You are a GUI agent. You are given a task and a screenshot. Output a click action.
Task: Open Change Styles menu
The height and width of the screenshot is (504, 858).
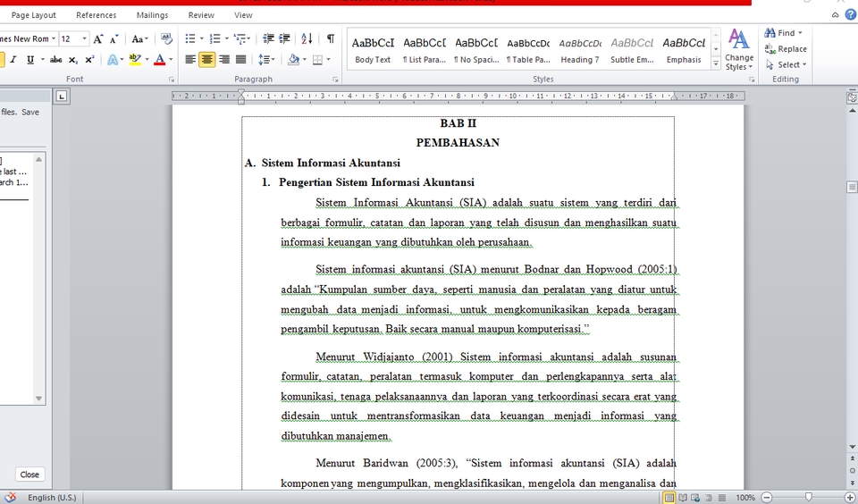coord(739,50)
